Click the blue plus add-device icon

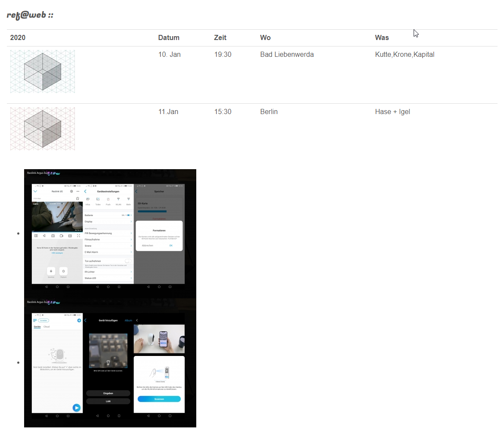(x=79, y=321)
